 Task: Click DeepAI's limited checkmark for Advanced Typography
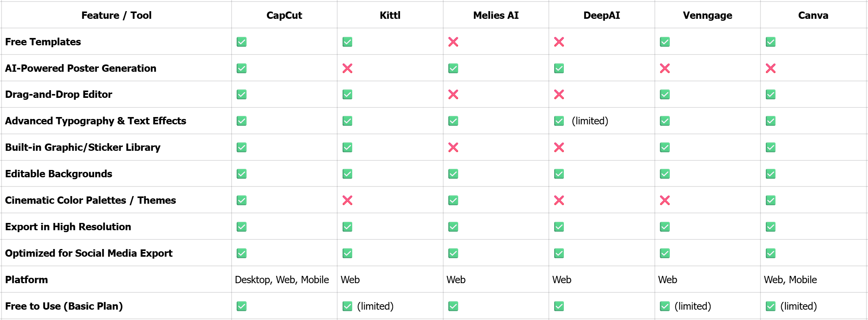[559, 121]
